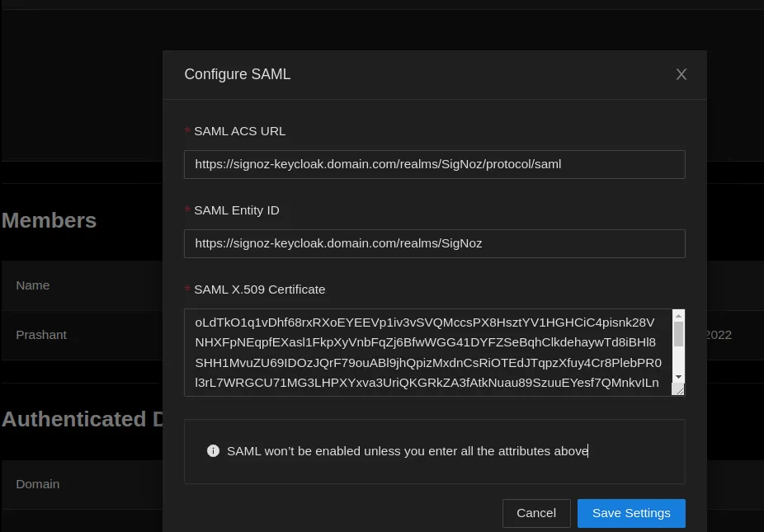Image resolution: width=764 pixels, height=532 pixels.
Task: Click the 'Name' column header in Members table
Action: [x=33, y=285]
